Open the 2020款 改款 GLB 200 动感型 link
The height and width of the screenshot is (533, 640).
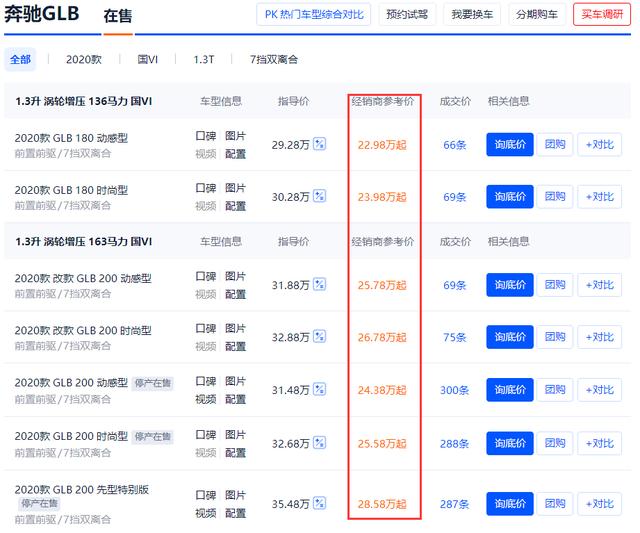pyautogui.click(x=83, y=279)
